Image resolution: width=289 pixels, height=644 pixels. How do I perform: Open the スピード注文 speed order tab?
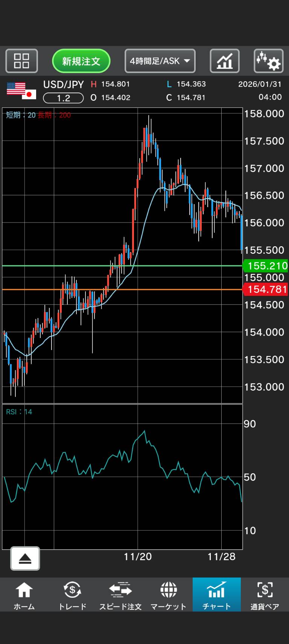coord(120,595)
